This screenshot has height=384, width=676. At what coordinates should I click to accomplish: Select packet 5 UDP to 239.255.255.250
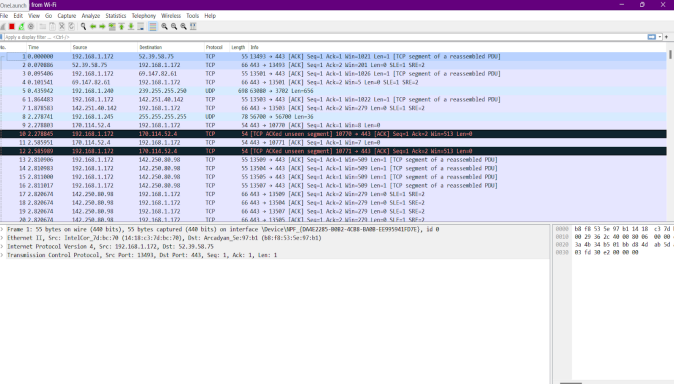(x=333, y=91)
